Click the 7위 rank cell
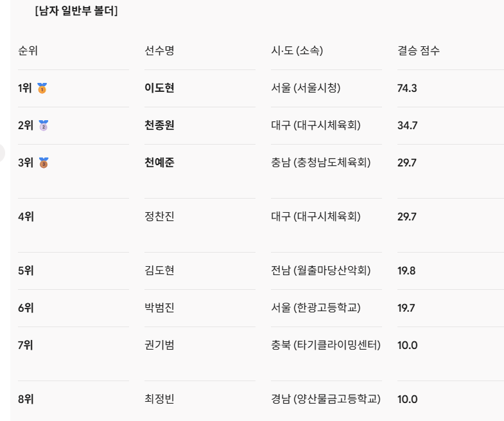Image resolution: width=504 pixels, height=421 pixels. point(26,345)
